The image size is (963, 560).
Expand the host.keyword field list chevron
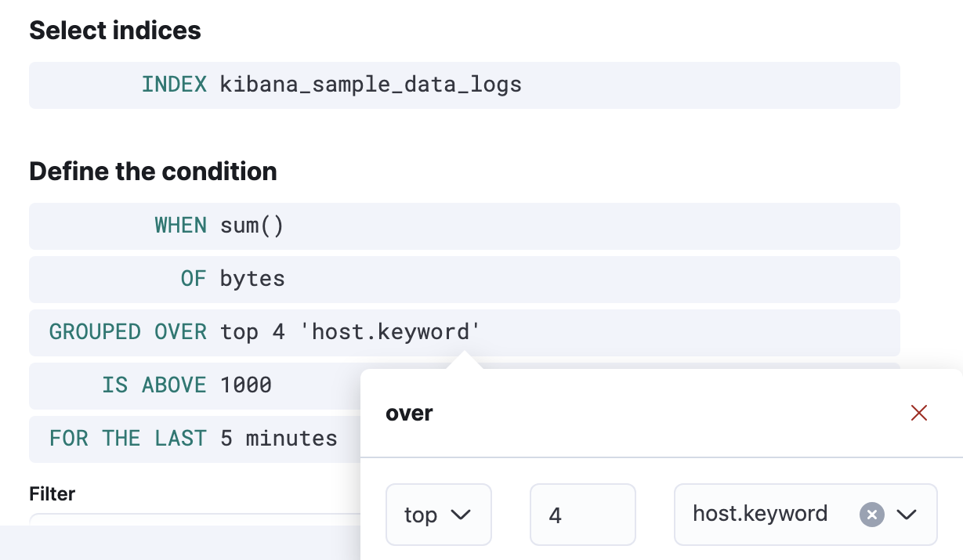point(907,515)
